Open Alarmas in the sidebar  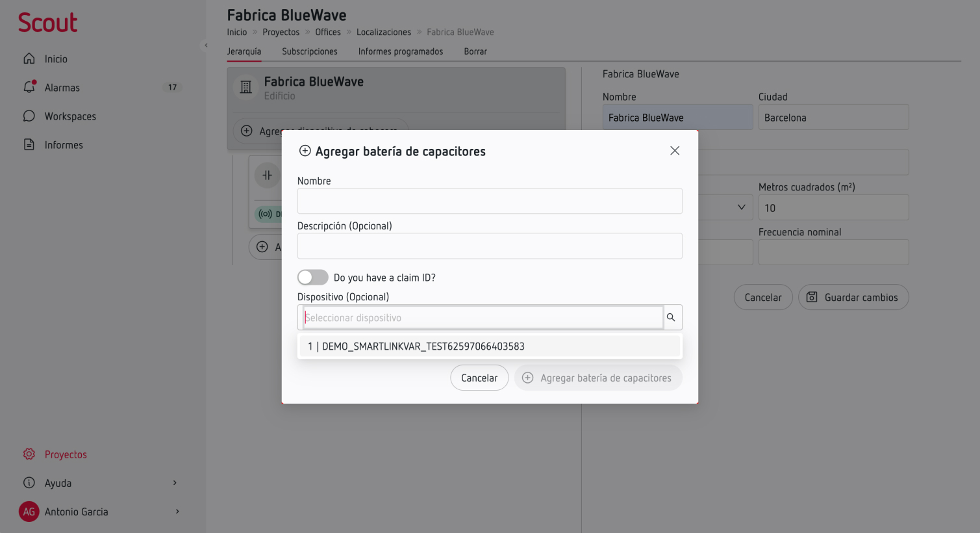click(62, 88)
